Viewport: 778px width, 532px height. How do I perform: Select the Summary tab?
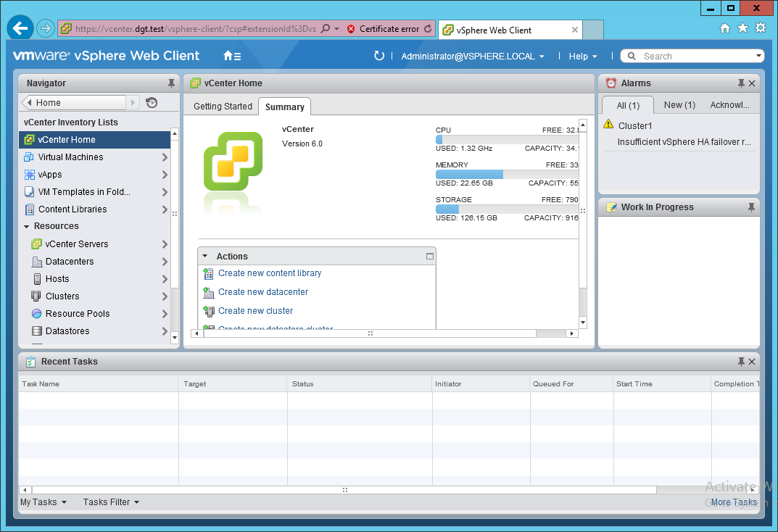[x=285, y=107]
